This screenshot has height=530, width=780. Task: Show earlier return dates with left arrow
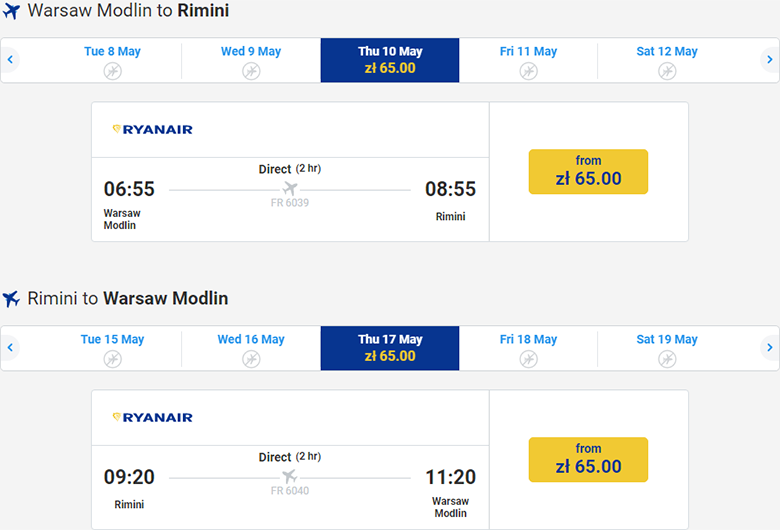pyautogui.click(x=10, y=348)
